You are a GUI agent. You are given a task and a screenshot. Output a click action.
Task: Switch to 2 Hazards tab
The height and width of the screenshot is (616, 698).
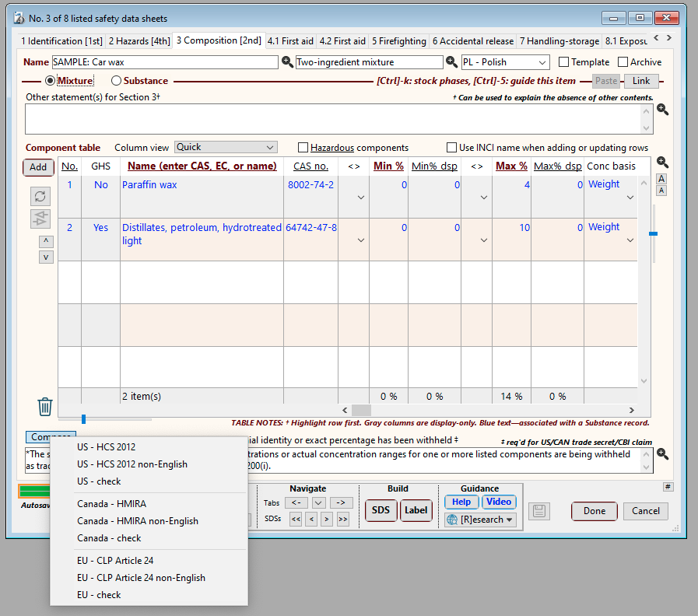point(139,41)
